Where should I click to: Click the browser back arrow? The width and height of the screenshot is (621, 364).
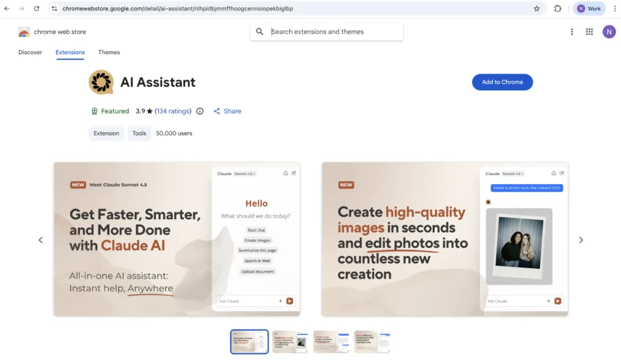[x=7, y=8]
